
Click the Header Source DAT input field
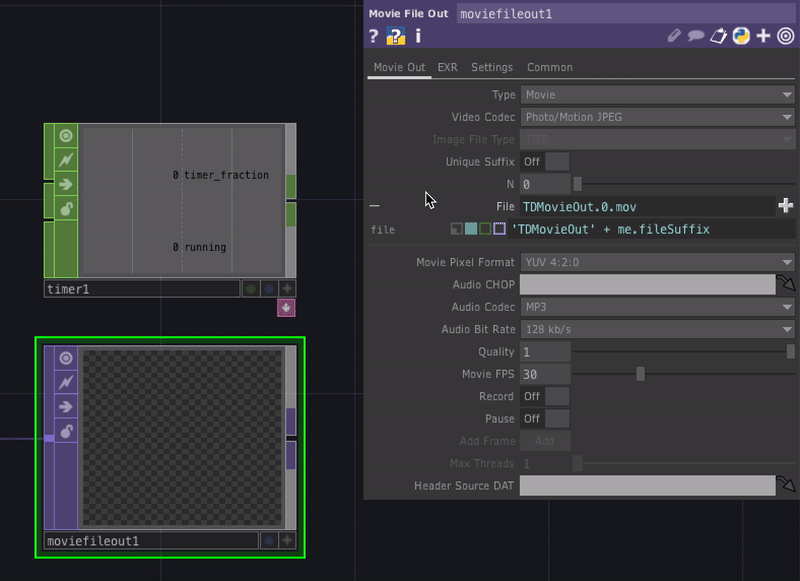[647, 486]
